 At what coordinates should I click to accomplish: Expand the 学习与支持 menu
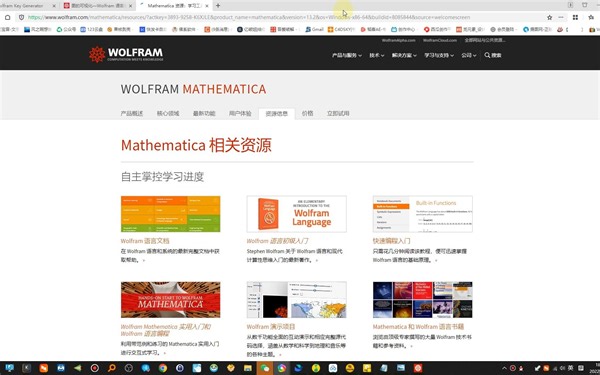point(439,55)
